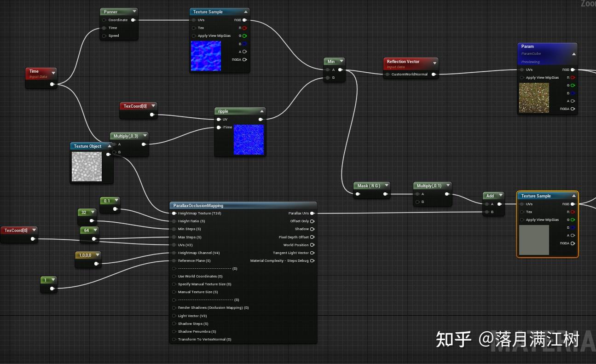Collapse the Texture Object node arrow
The image size is (596, 364).
[x=110, y=146]
